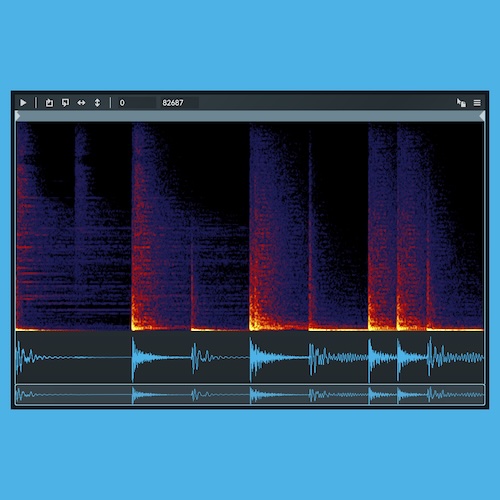Screen dimensions: 500x500
Task: Click the right loop end marker
Action: point(482,116)
